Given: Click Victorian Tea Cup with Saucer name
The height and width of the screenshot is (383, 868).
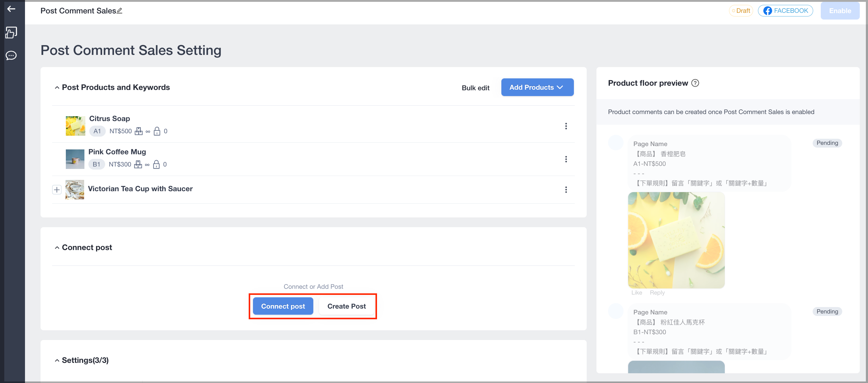Looking at the screenshot, I should point(140,189).
